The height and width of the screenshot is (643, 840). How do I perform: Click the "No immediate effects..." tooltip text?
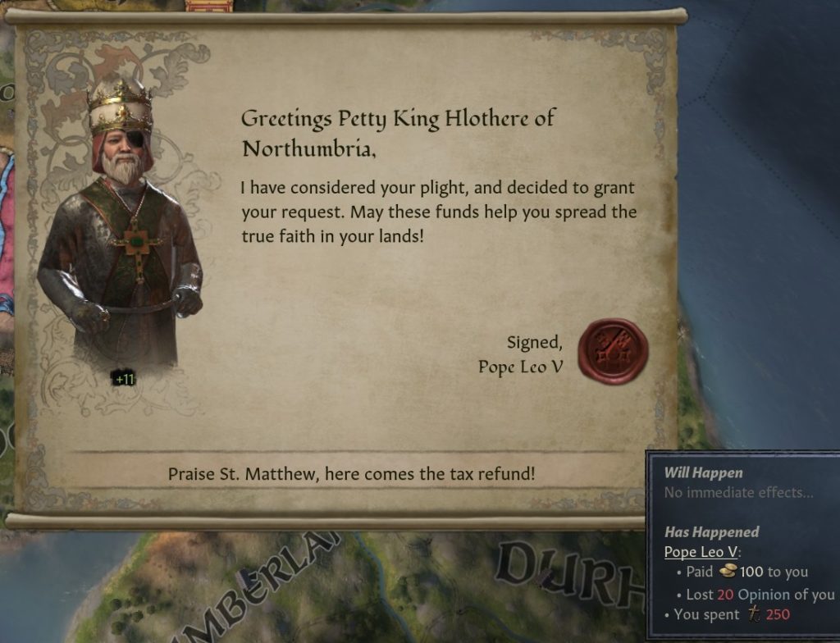pos(739,492)
